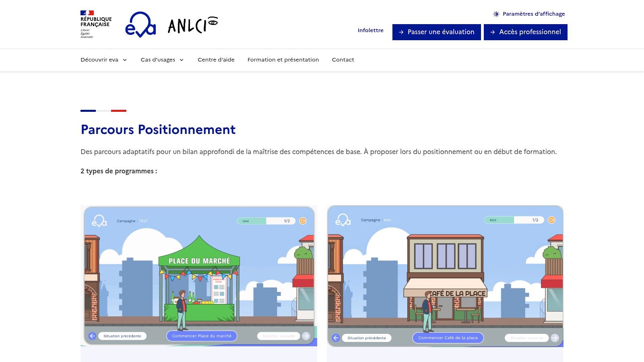The width and height of the screenshot is (644, 362).
Task: Click Commencer Café de la place
Action: tap(448, 338)
